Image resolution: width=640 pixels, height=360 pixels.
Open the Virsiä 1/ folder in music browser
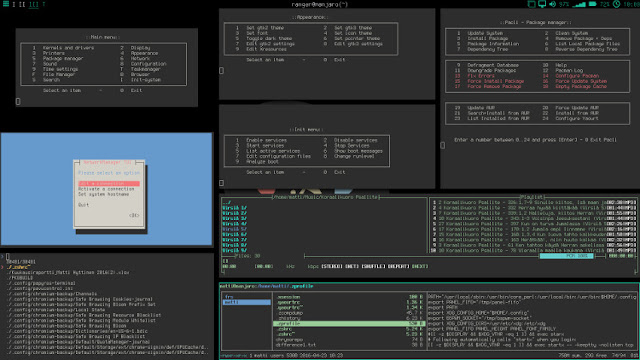[234, 208]
